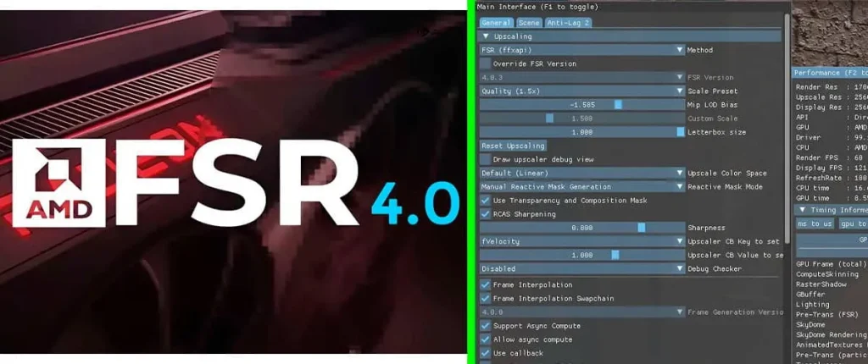The image size is (868, 364).
Task: Open Upscale Color Space dropdown Default (Linear)
Action: point(582,174)
